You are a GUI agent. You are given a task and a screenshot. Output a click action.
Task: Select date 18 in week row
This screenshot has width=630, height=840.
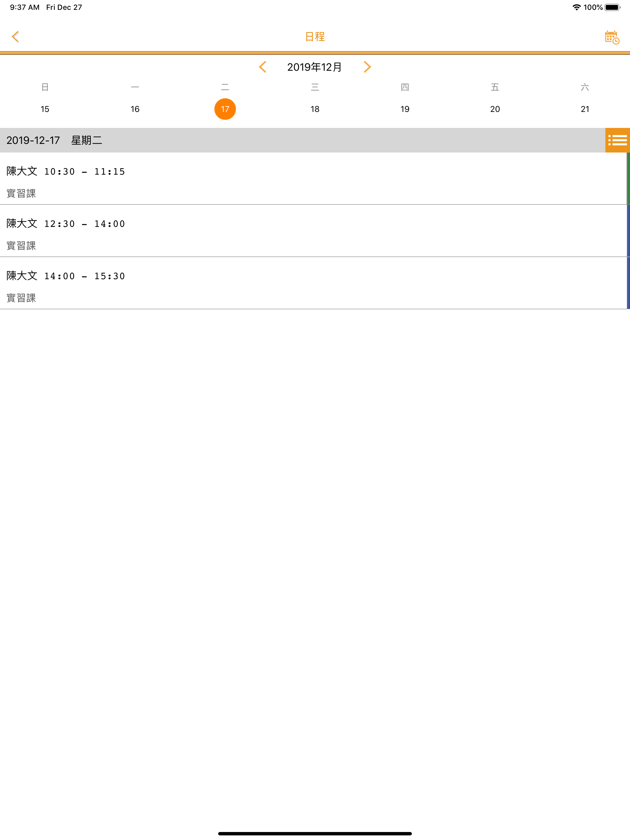point(315,109)
